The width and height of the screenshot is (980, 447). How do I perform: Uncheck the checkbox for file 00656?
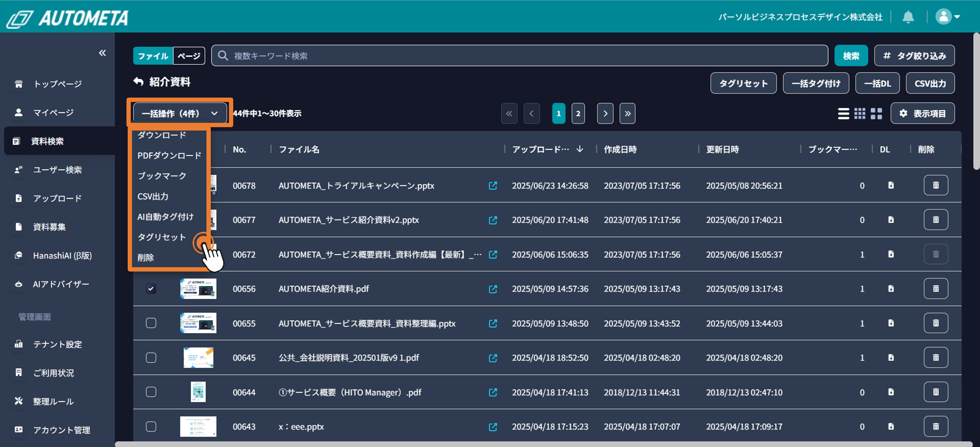coord(151,288)
